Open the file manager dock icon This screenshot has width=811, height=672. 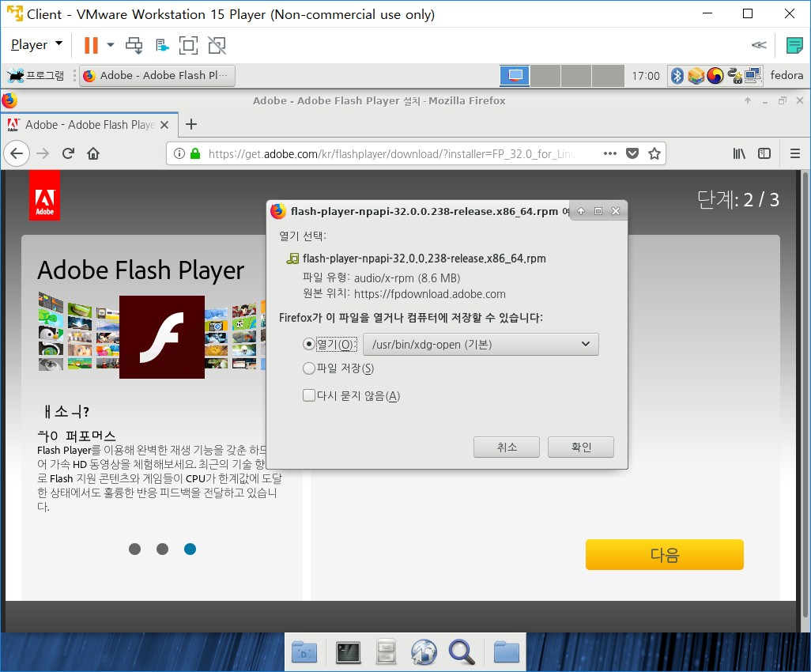coord(386,651)
